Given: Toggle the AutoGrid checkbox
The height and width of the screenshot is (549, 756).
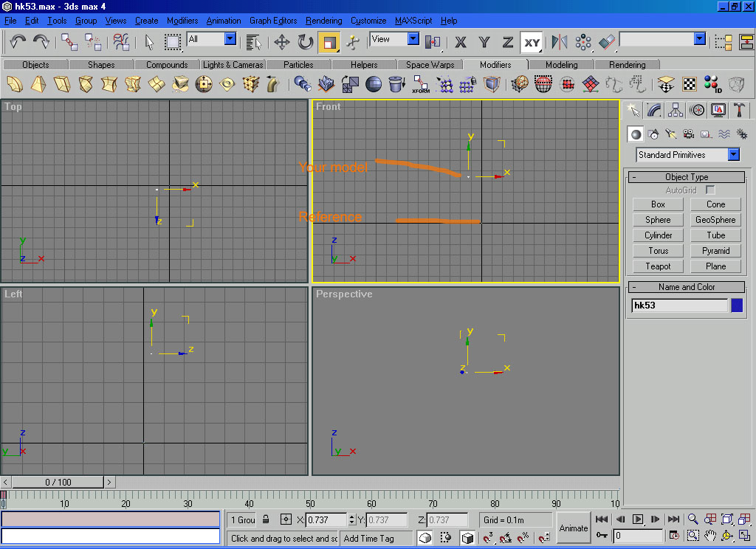Looking at the screenshot, I should pos(710,190).
